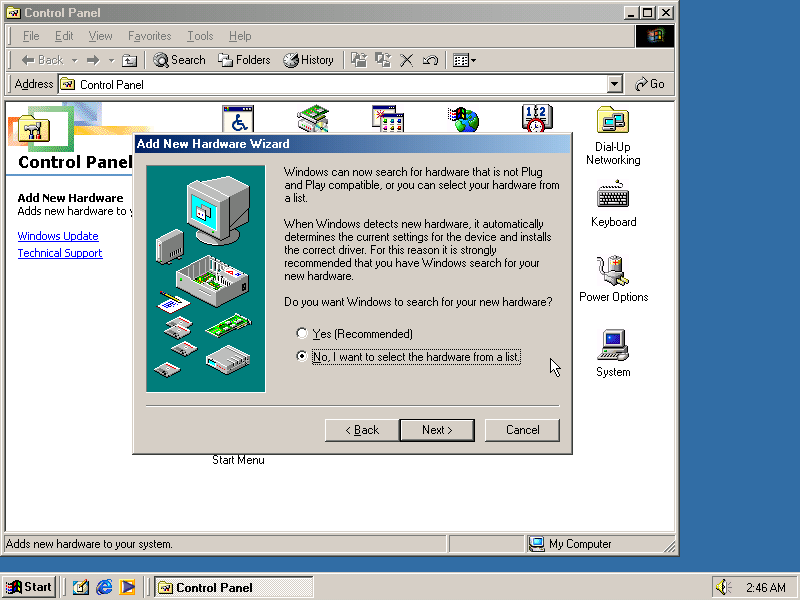Viewport: 800px width, 600px height.
Task: Expand the Address bar dropdown
Action: [x=614, y=84]
